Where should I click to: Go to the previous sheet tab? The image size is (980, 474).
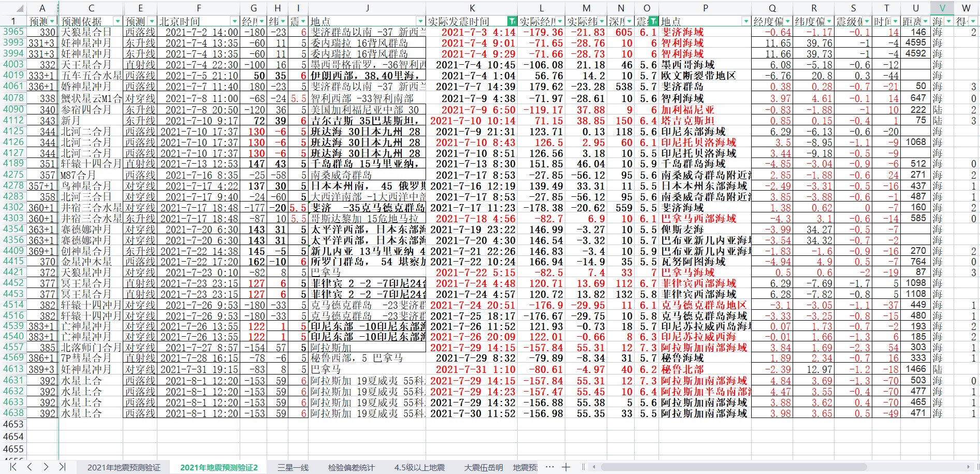point(30,467)
